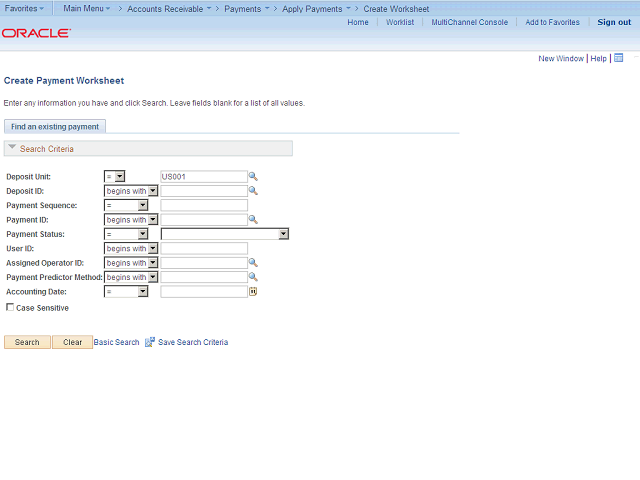Open Payment Status operator dropdown
Image resolution: width=640 pixels, height=480 pixels.
coord(126,234)
